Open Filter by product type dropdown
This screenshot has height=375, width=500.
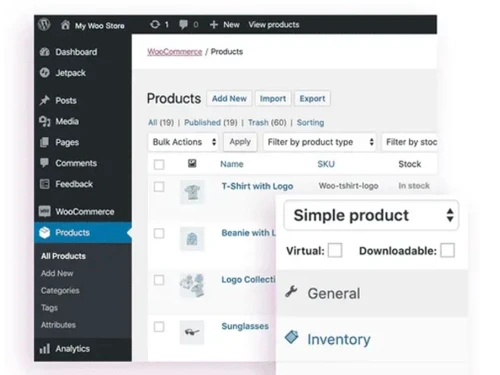(320, 142)
